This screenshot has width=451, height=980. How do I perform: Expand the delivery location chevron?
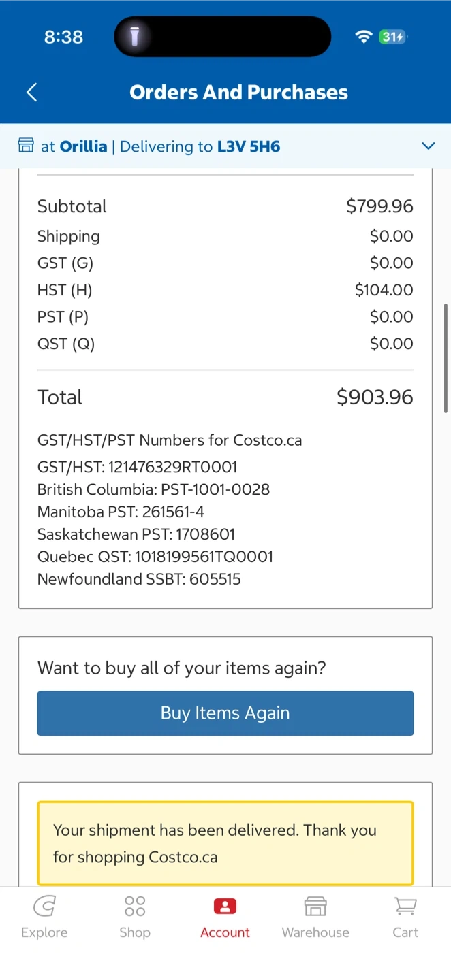click(428, 146)
